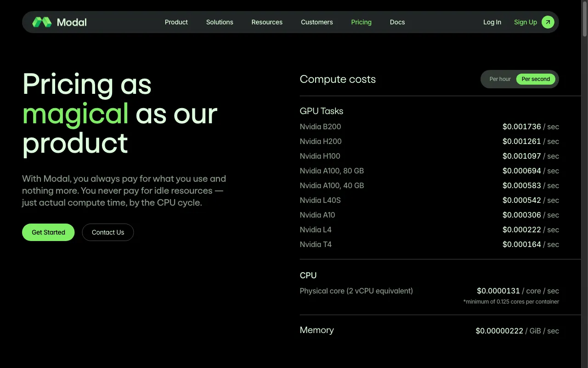The image size is (588, 368).
Task: Click the $0.000164 / sec price
Action: pyautogui.click(x=531, y=244)
